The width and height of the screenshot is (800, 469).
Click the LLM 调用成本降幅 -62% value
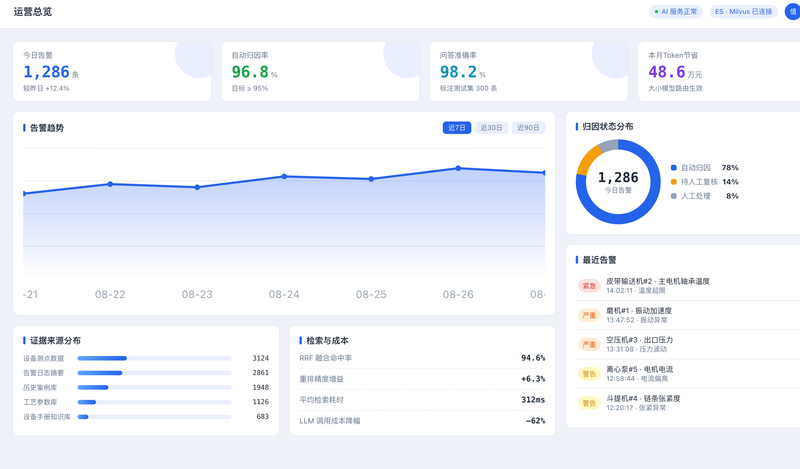coord(535,421)
